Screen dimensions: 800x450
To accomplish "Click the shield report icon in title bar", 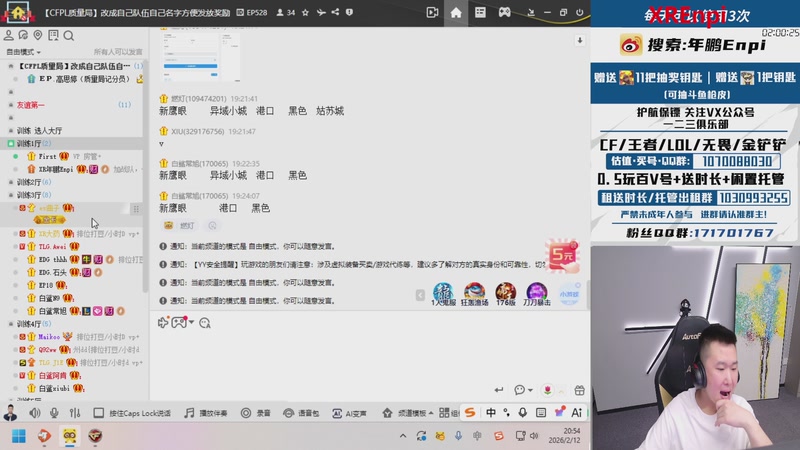I will tap(349, 12).
